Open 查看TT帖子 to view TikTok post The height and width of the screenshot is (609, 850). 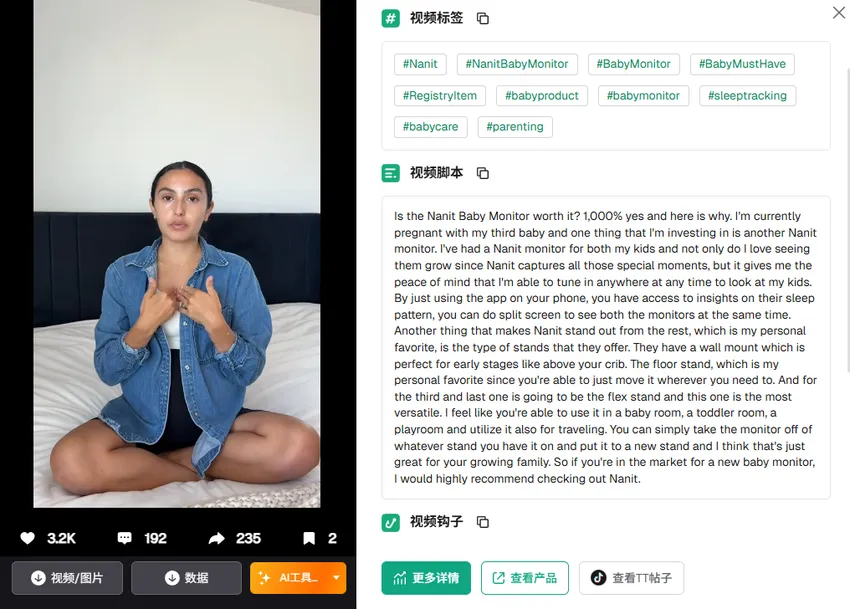[632, 578]
